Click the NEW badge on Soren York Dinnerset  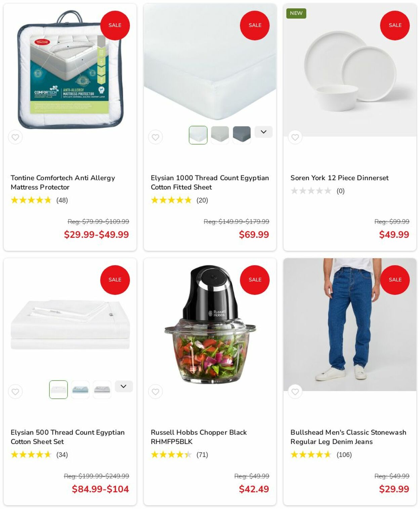(296, 13)
